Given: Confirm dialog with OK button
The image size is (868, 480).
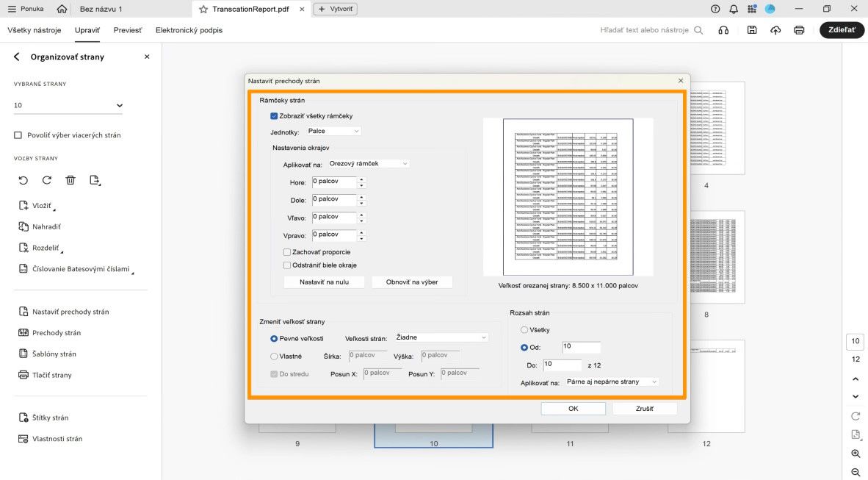Looking at the screenshot, I should tap(573, 409).
